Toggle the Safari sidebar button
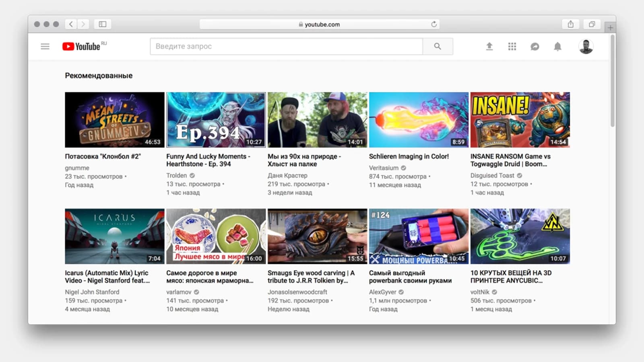644x362 pixels. click(103, 24)
